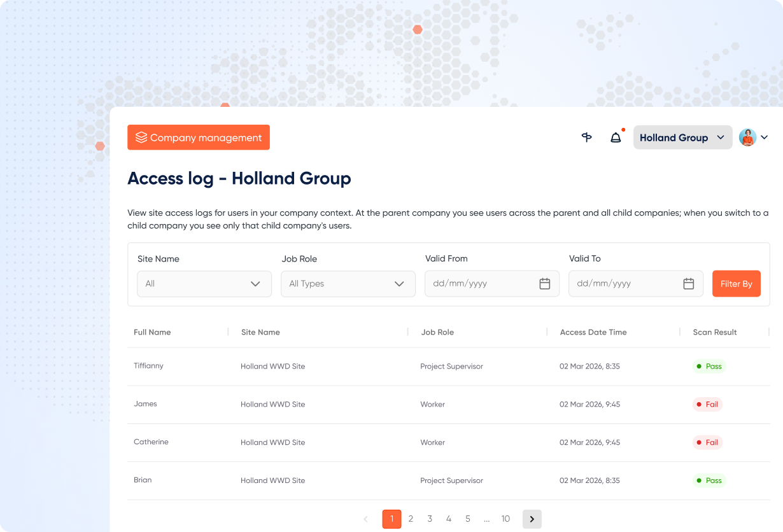
Task: Click the Valid From date field
Action: click(x=492, y=284)
